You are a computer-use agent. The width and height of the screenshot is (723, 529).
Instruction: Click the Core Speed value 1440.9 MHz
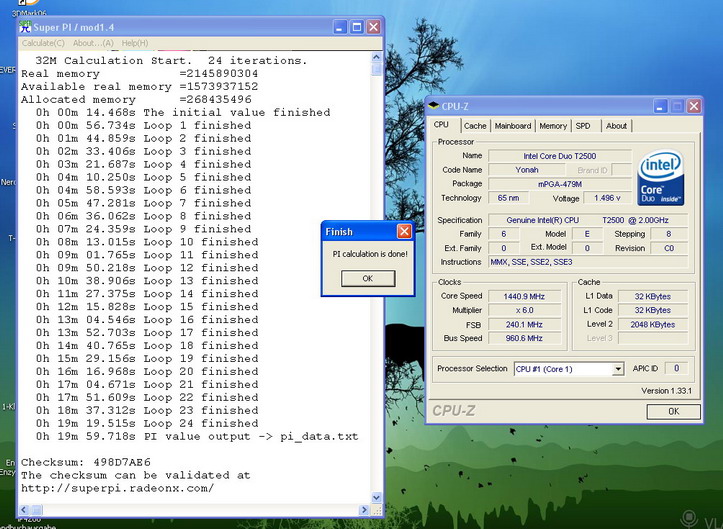524,296
